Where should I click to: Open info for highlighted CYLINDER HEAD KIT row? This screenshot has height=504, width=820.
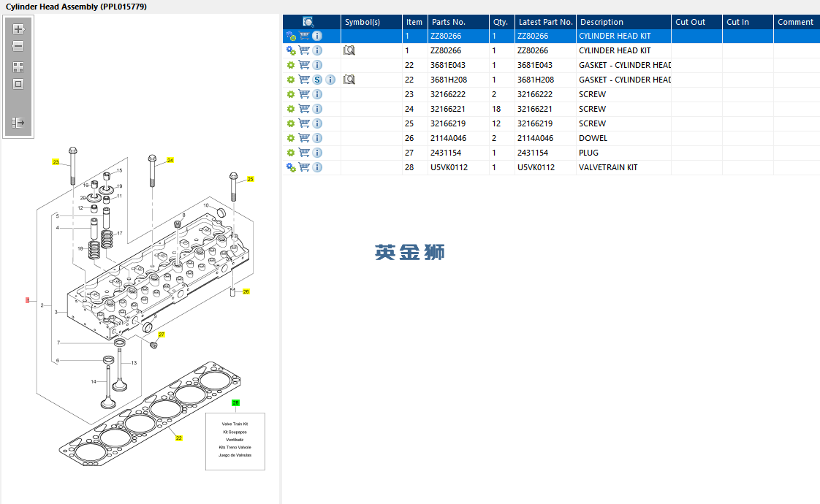point(317,36)
